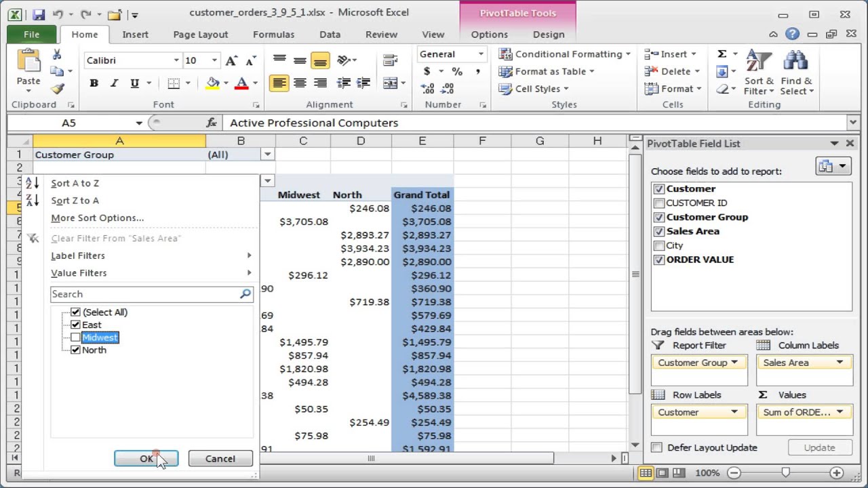Toggle the (Select All) checkbox

[75, 312]
